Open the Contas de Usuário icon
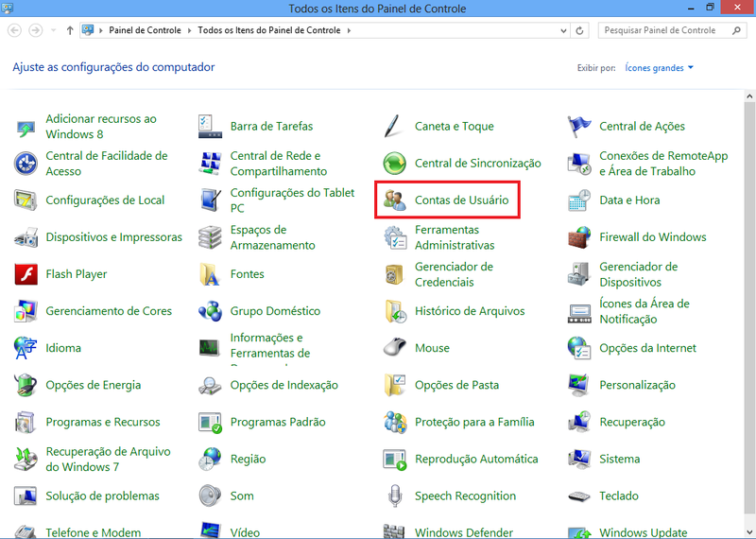Viewport: 756px width, 539px height. 395,200
